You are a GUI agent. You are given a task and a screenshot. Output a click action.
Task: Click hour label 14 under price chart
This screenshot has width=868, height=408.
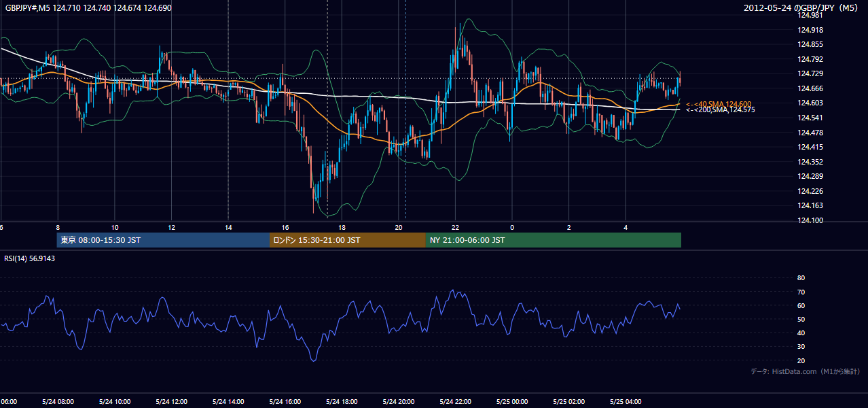click(228, 227)
